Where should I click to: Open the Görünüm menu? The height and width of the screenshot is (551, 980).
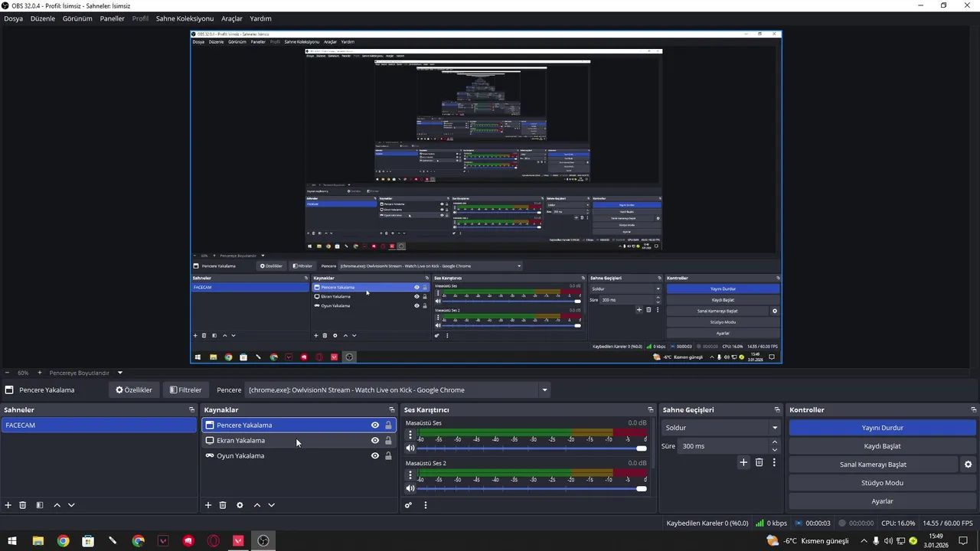coord(77,18)
